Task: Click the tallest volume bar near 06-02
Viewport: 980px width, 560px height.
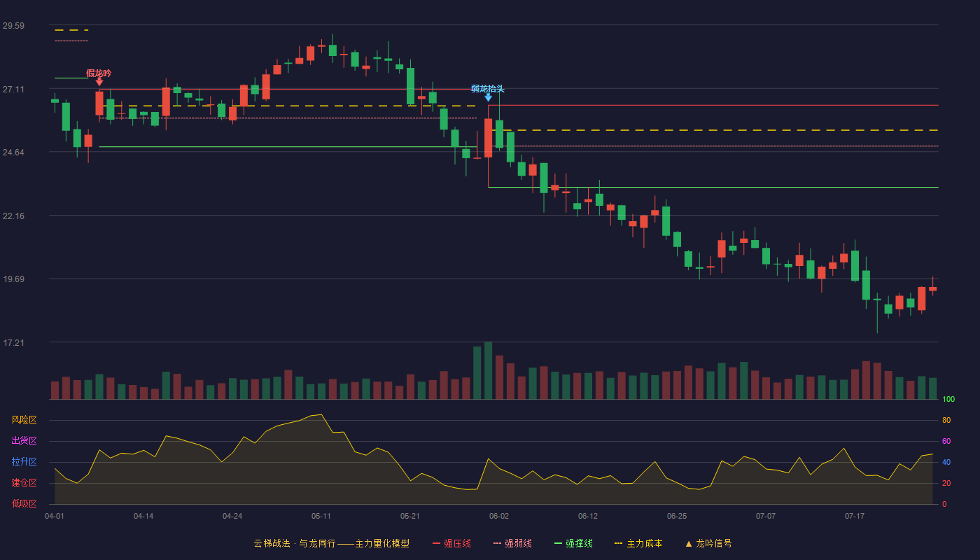Action: tap(489, 370)
